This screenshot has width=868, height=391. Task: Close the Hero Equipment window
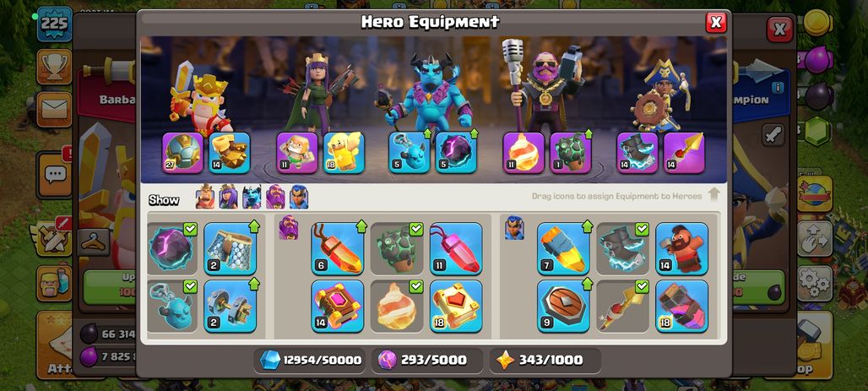tap(716, 22)
